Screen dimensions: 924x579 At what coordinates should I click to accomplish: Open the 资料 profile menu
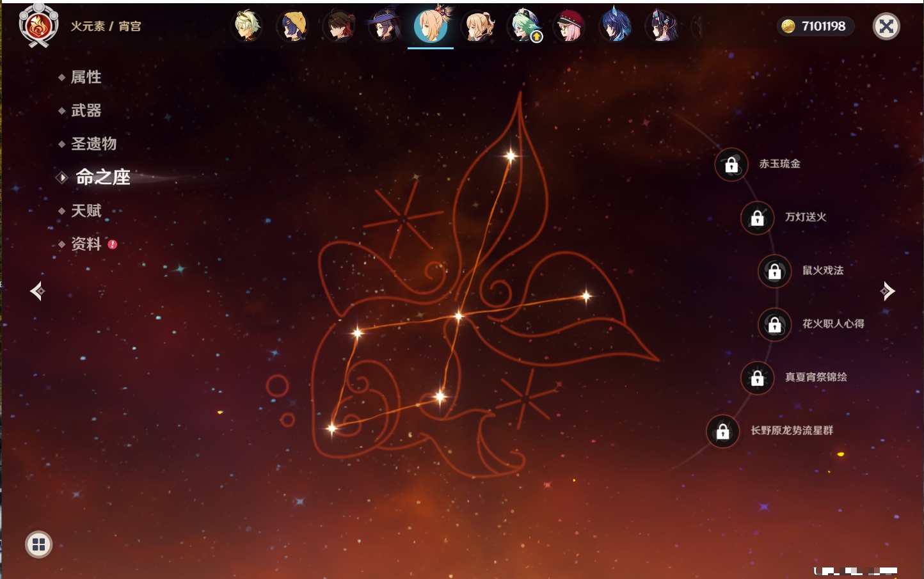click(86, 244)
